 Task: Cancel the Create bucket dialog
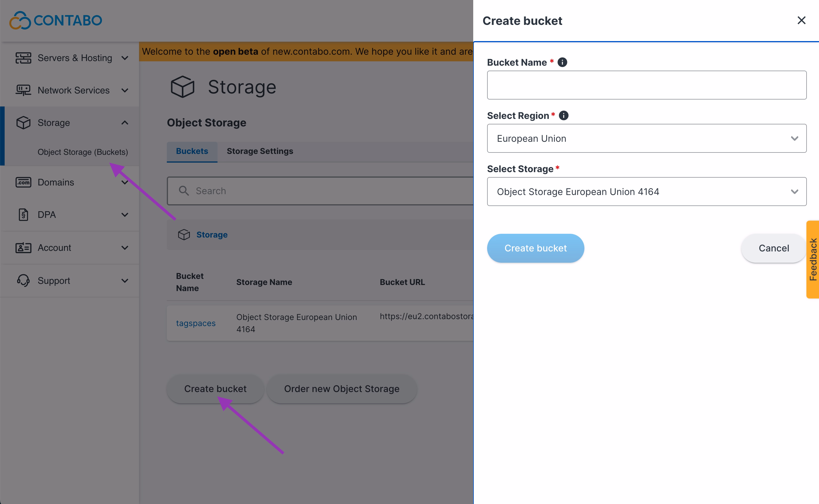click(x=774, y=248)
